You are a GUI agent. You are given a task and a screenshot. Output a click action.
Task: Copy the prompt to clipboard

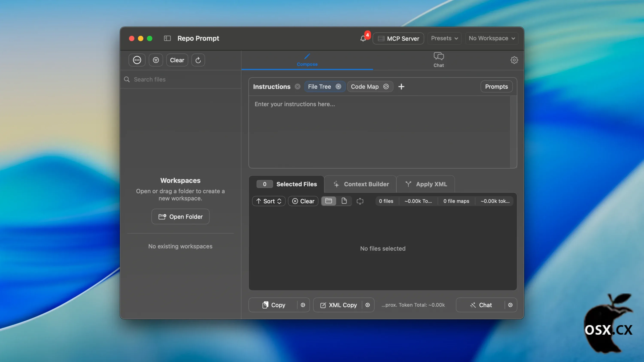273,305
